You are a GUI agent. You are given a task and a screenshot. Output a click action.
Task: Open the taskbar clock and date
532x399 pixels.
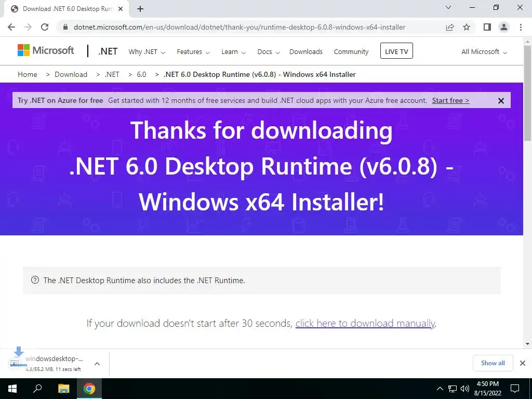(x=488, y=389)
